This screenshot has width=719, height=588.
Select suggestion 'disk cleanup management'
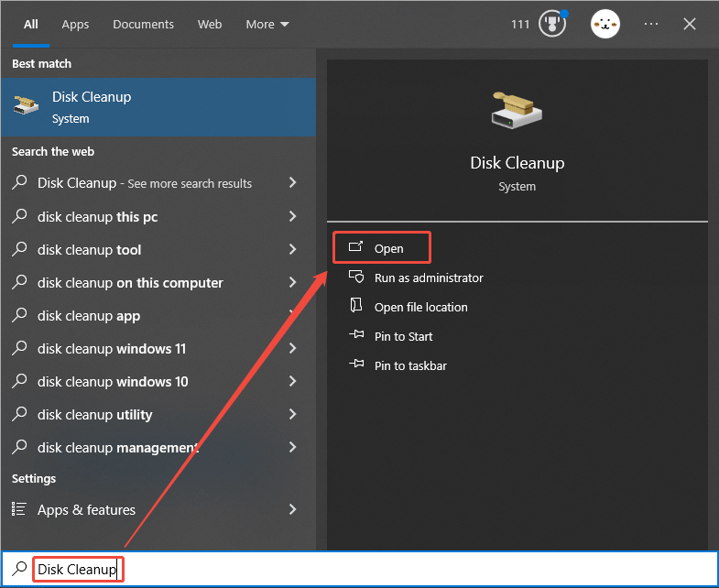click(x=158, y=447)
